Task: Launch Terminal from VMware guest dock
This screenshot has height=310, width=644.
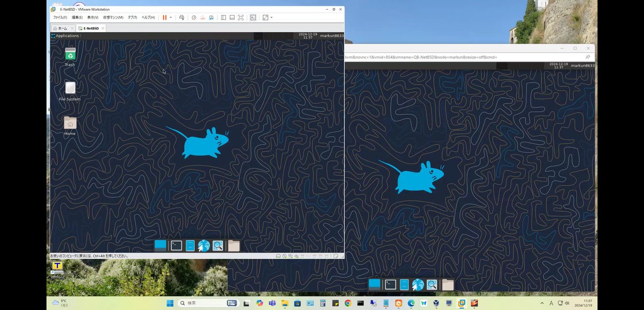Action: tap(176, 246)
